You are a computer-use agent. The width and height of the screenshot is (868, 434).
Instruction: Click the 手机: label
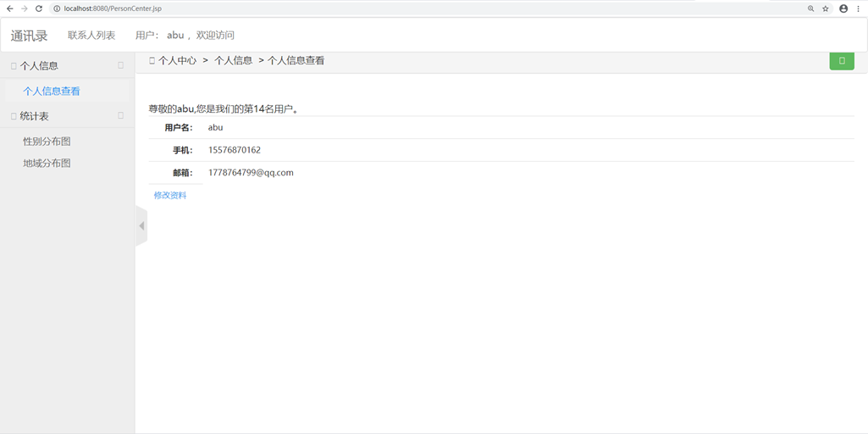[183, 150]
